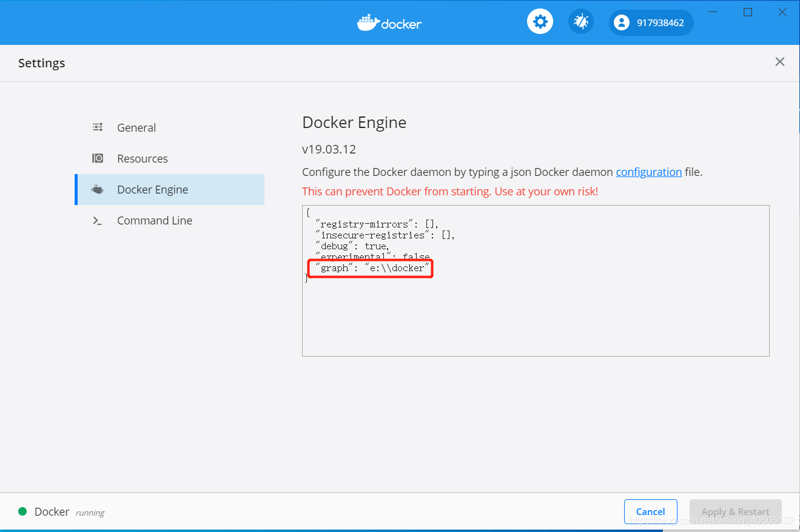Click the General sliders icon
This screenshot has height=532, width=800.
point(98,127)
